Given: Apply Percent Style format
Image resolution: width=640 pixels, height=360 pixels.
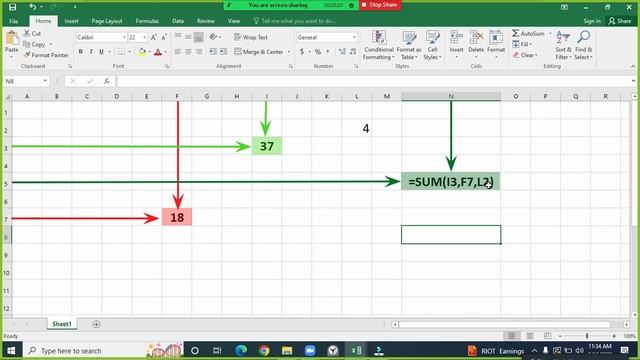Looking at the screenshot, I should [318, 51].
